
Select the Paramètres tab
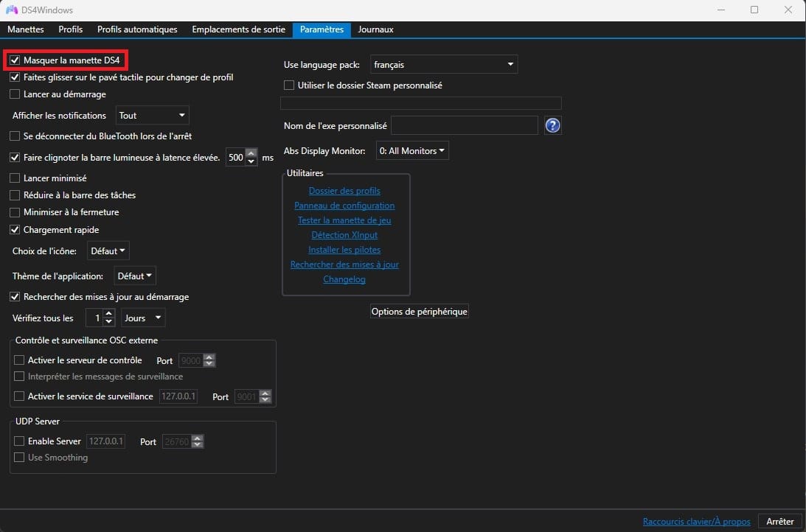[x=322, y=29]
